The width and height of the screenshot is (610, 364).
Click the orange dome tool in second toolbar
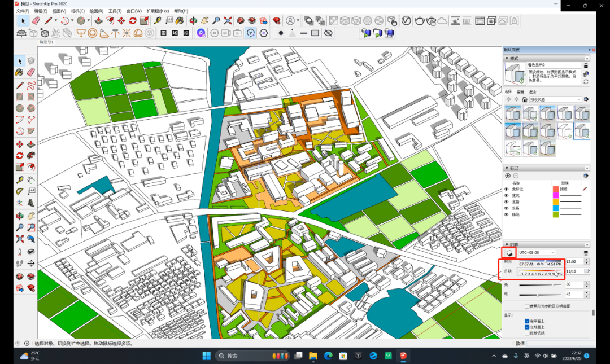[138, 33]
